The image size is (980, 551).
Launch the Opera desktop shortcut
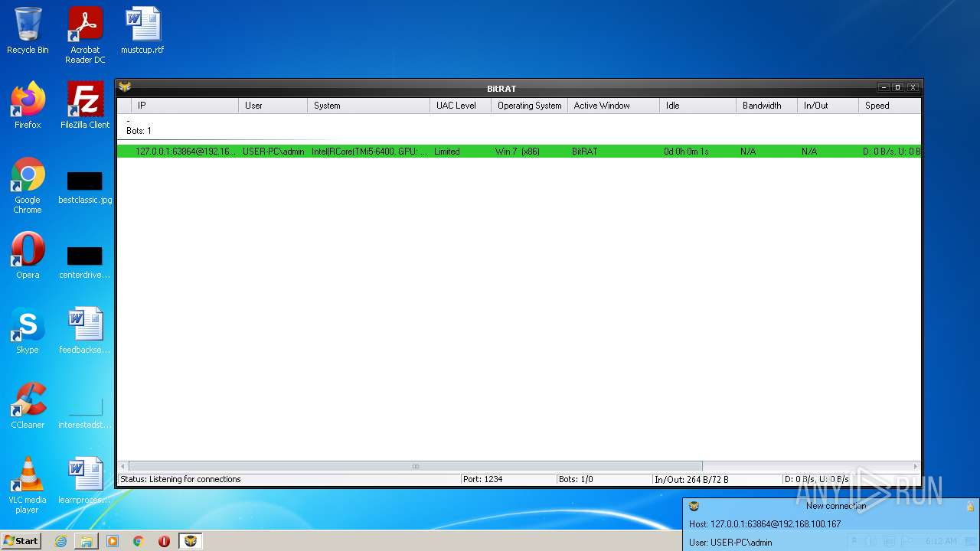click(x=28, y=256)
